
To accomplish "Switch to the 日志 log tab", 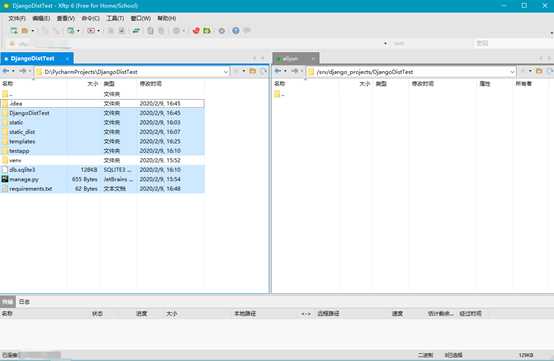I will click(24, 302).
